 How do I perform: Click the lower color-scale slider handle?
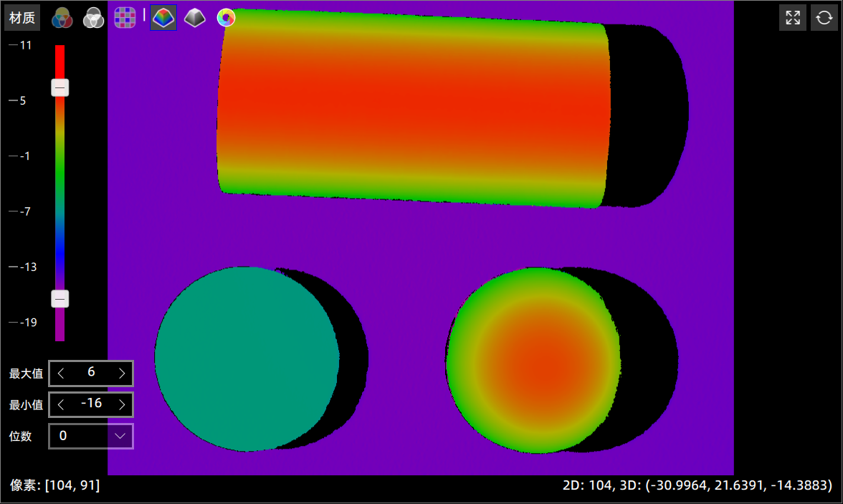(60, 299)
